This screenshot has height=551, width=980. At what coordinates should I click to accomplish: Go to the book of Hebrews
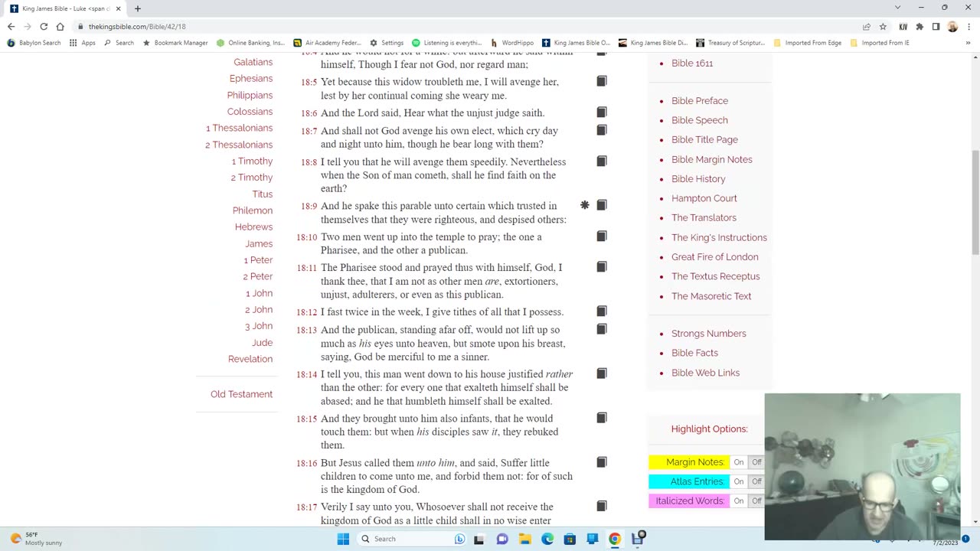(x=253, y=227)
